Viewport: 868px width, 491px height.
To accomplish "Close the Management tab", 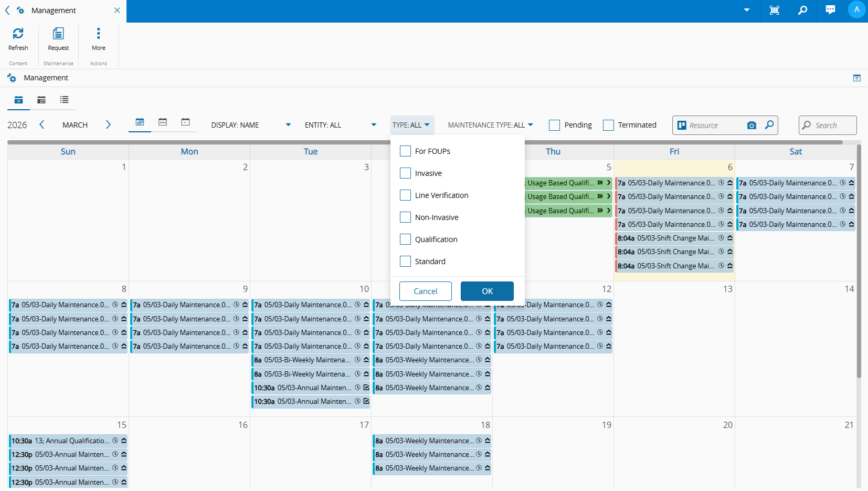I will tap(117, 10).
